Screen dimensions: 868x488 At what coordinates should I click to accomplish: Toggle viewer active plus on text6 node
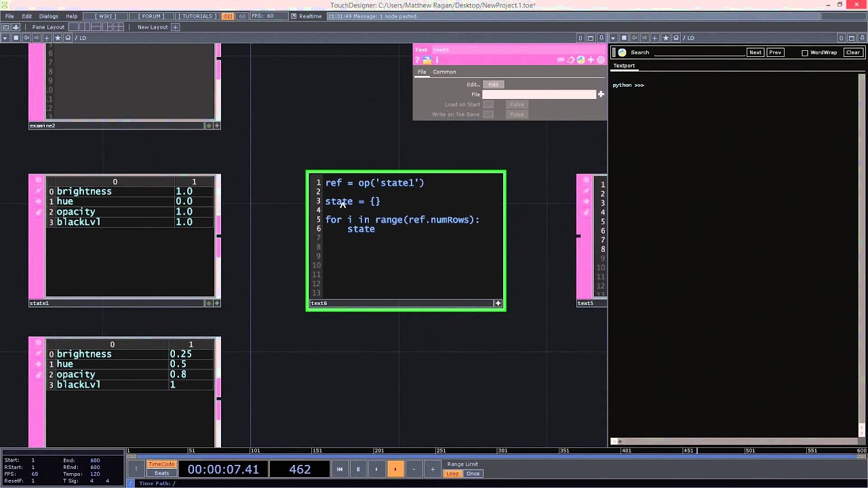pos(498,304)
